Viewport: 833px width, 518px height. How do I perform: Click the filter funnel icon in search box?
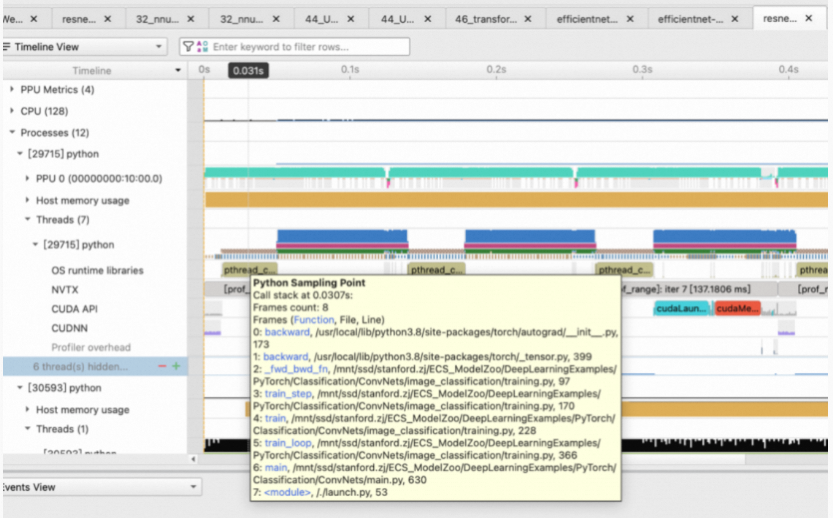(x=188, y=47)
